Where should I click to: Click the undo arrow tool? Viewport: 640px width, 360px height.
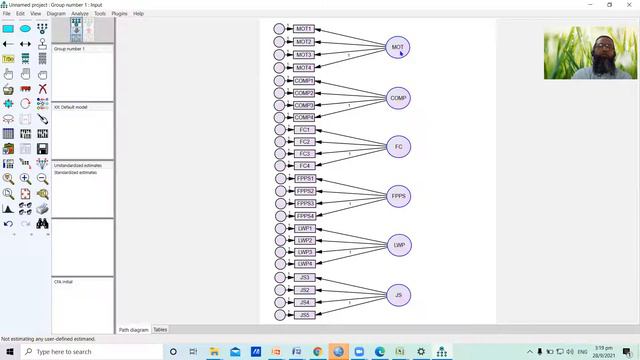tap(8, 224)
